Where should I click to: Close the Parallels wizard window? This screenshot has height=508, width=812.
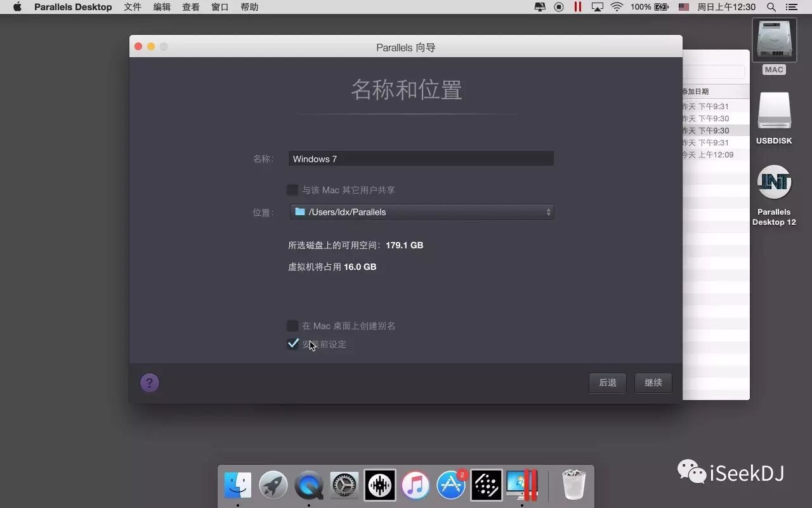(138, 46)
